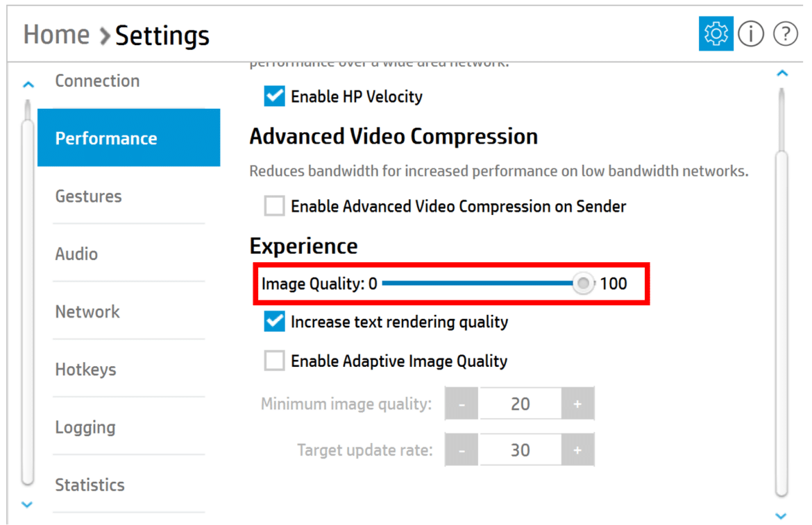Click sidebar scroll down chevron

click(28, 504)
